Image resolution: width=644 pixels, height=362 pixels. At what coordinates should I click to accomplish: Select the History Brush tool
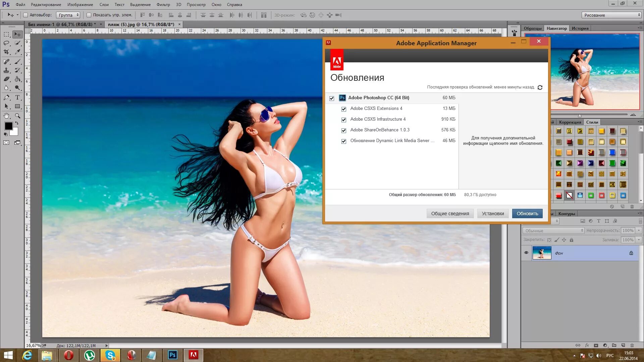click(17, 70)
